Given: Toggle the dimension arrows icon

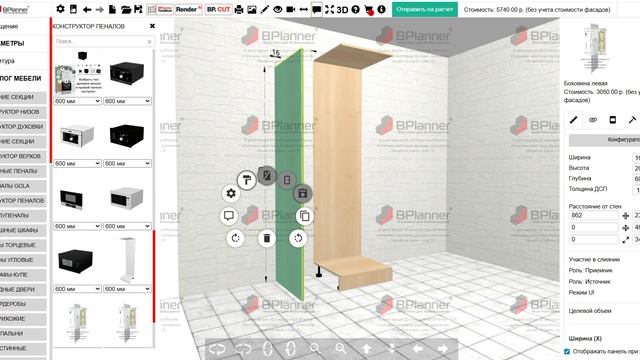Looking at the screenshot, I should click(304, 9).
